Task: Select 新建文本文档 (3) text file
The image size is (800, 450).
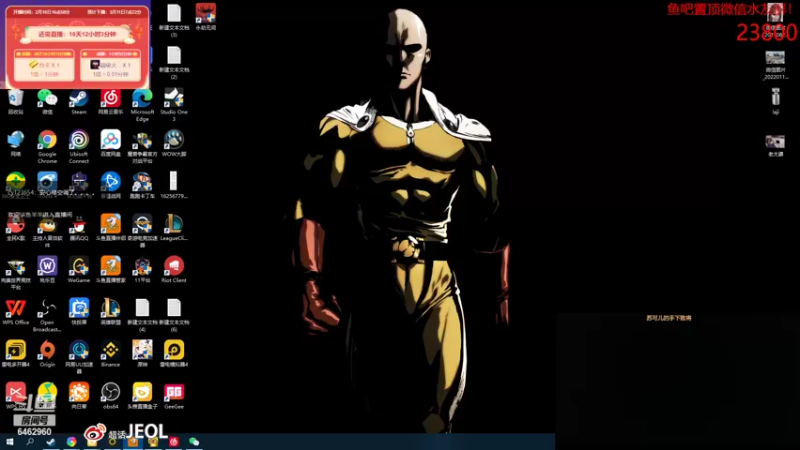Action: click(x=174, y=21)
